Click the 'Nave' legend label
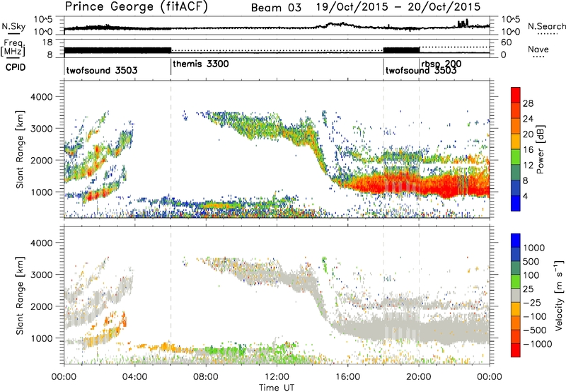 tap(538, 49)
